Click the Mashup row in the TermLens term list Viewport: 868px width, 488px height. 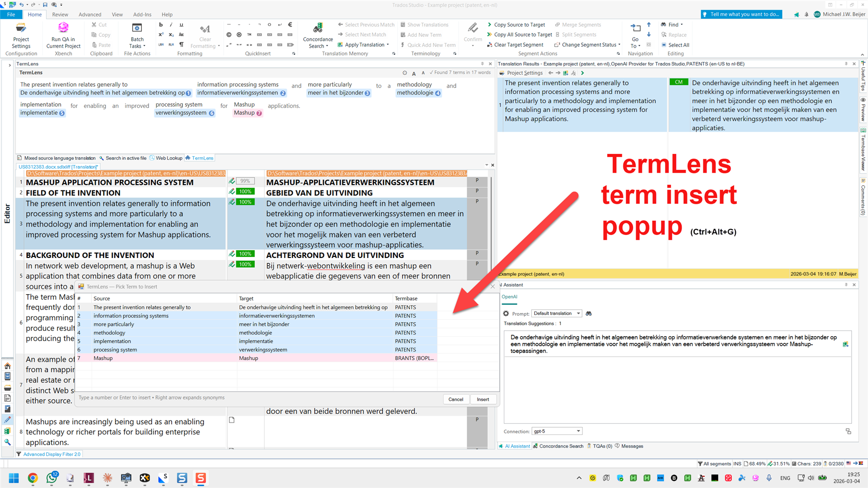(x=193, y=358)
